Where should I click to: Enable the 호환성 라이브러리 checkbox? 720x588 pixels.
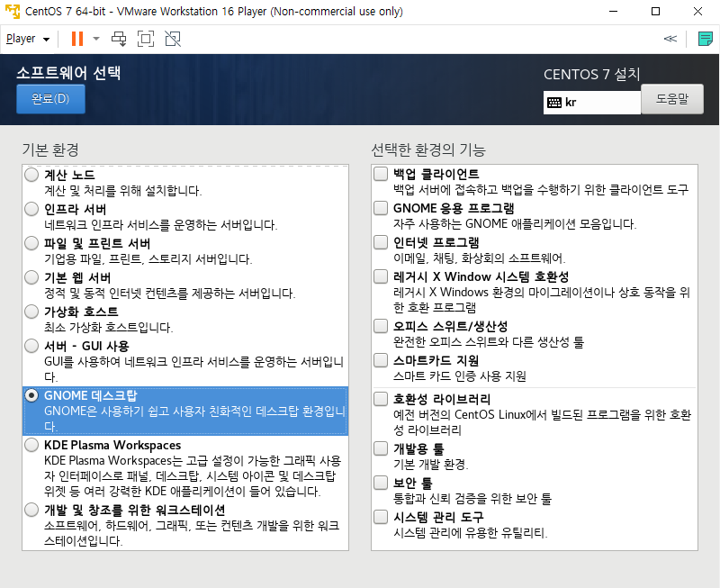pyautogui.click(x=381, y=399)
